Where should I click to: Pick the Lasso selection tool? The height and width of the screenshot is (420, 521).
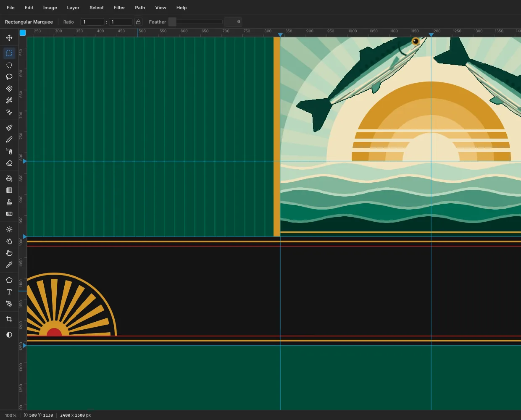pos(9,77)
